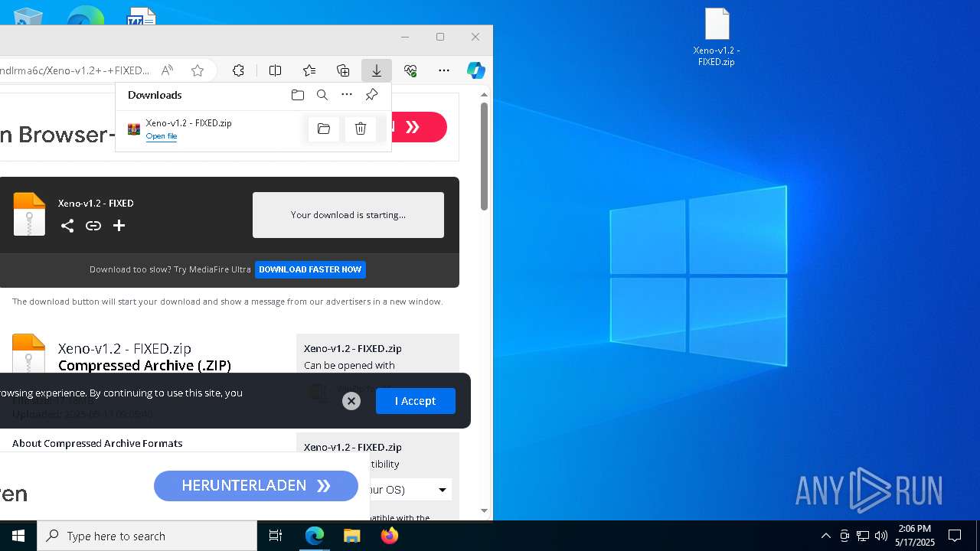Open the OS selection dropdown
Viewport: 980px width, 551px height.
[x=410, y=490]
